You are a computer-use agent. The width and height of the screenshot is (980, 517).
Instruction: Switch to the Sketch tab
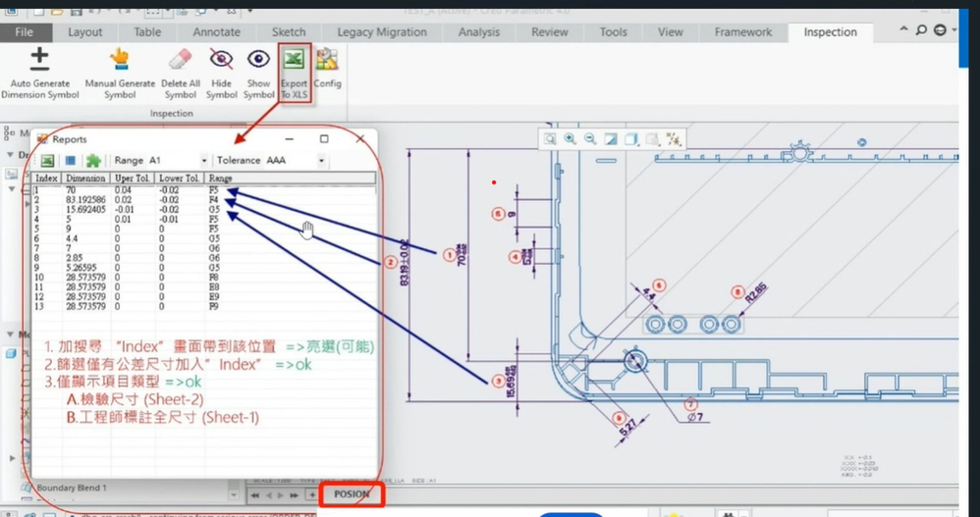coord(289,32)
